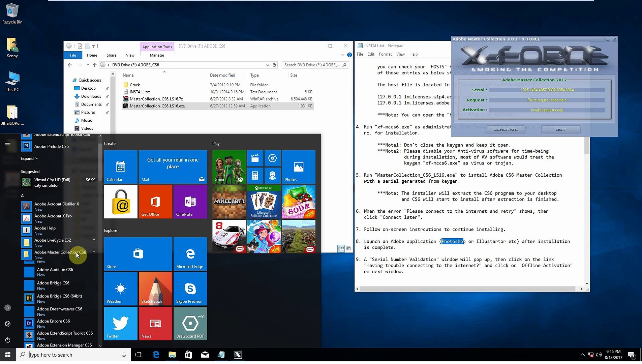Screen dimensions: 642x364
Task: Click the QUIT button in keygen
Action: 560,130
